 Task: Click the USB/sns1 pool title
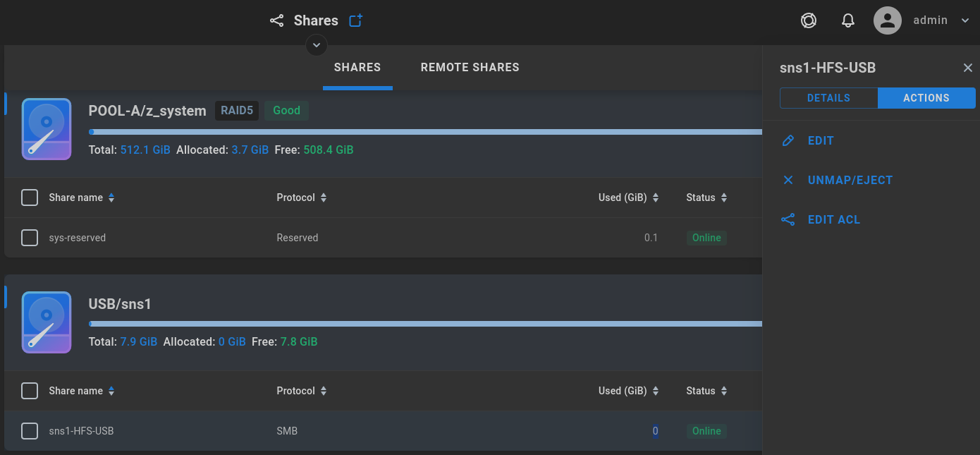tap(120, 304)
